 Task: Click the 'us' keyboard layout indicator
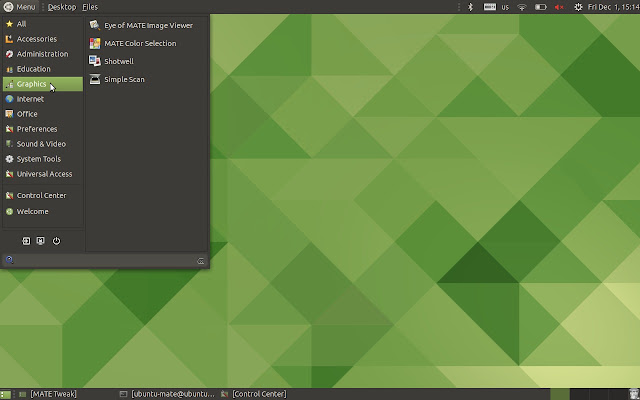click(505, 7)
